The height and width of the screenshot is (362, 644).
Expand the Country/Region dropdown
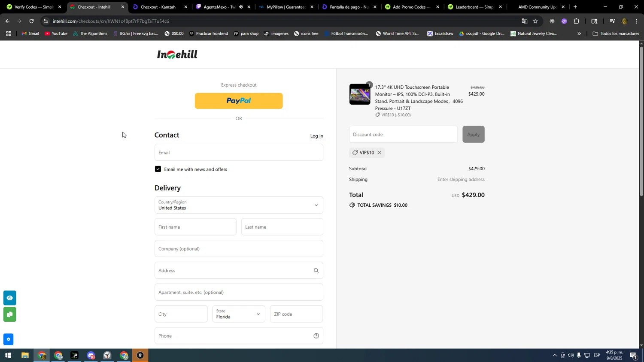[239, 205]
